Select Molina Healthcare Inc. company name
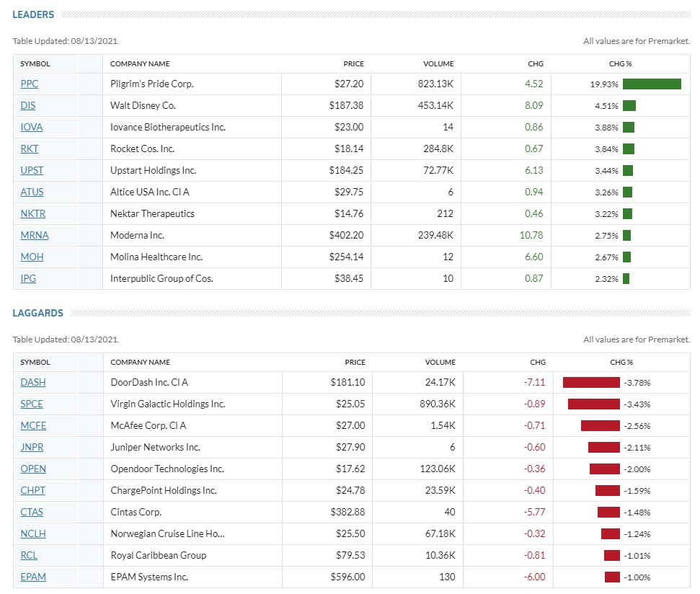This screenshot has height=594, width=700. coord(156,257)
